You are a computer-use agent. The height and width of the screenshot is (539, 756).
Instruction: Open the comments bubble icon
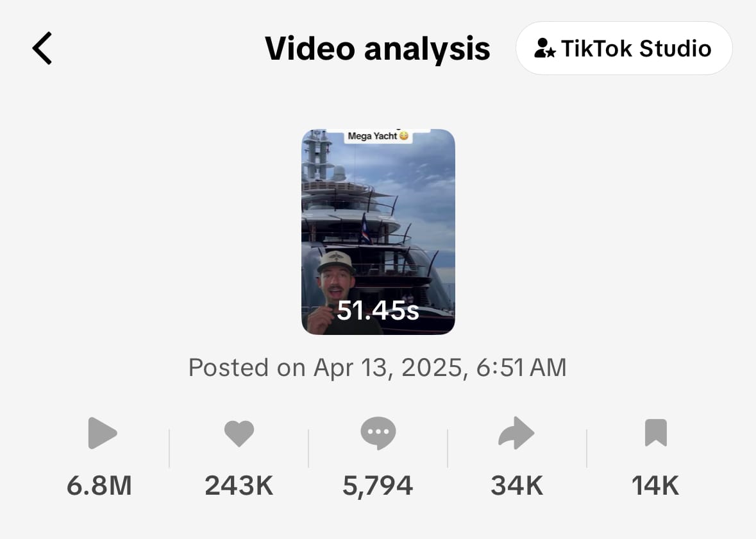pyautogui.click(x=378, y=433)
